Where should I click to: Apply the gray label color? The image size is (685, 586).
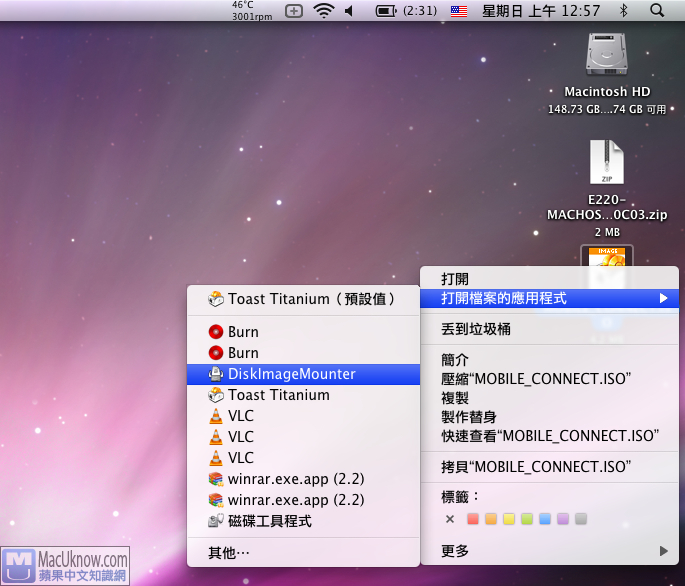(581, 519)
